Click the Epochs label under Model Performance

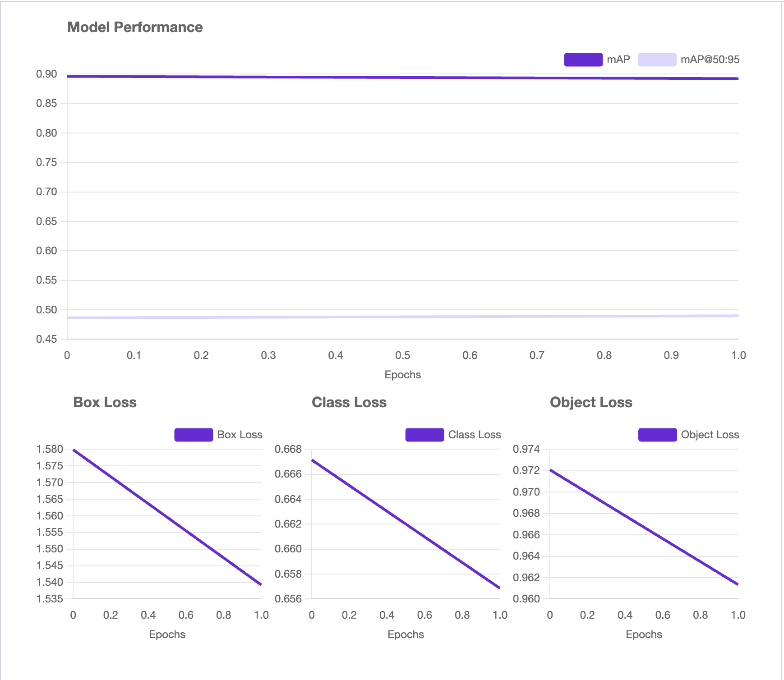click(x=402, y=375)
